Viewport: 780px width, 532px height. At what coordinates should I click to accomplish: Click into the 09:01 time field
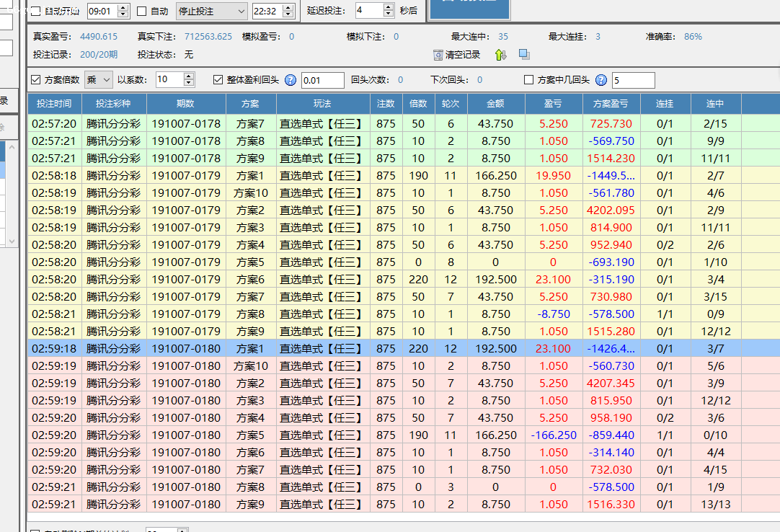pos(102,11)
